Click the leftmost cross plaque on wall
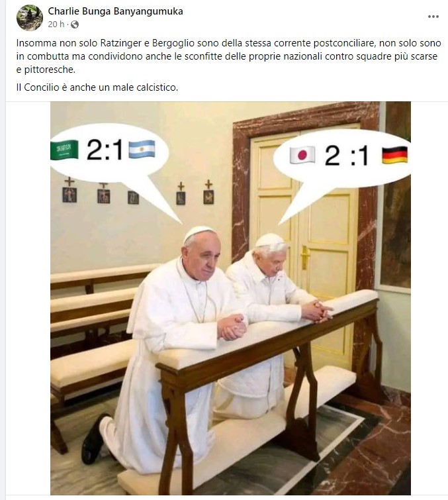 (69, 190)
